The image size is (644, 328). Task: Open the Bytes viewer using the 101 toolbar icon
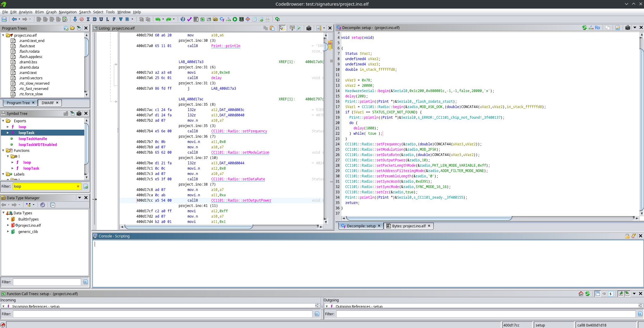coord(196,19)
